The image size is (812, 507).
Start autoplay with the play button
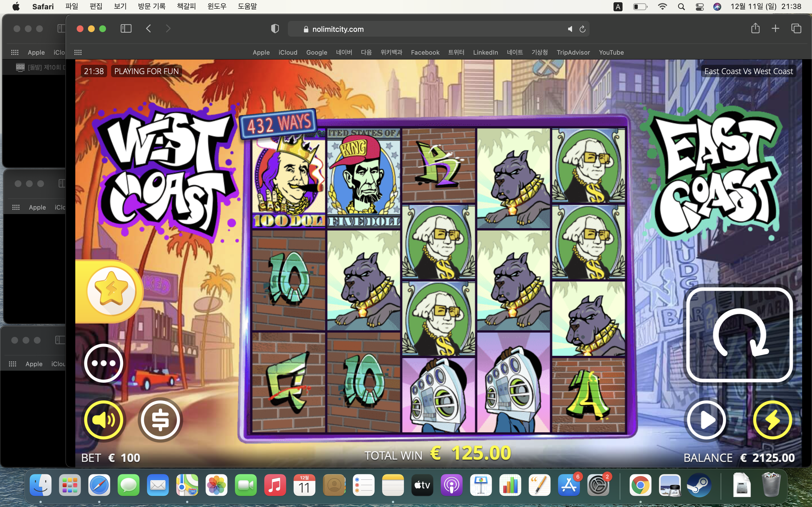tap(706, 420)
